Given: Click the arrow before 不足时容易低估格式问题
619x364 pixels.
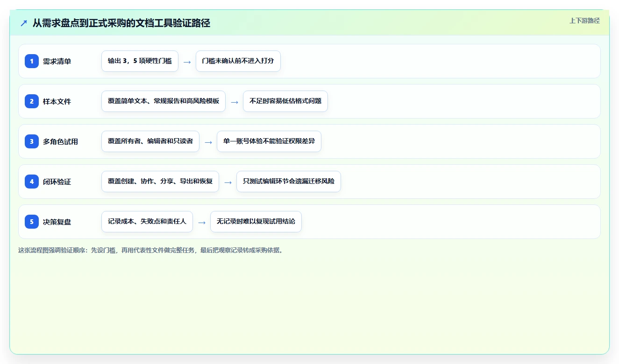Looking at the screenshot, I should [234, 102].
